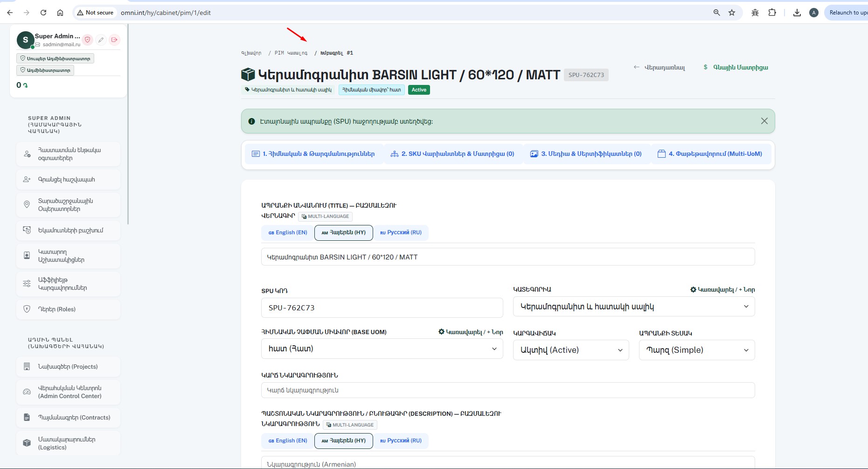Open PIM կատալոգ breadcrumb link
Viewport: 868px width, 469px height.
click(291, 53)
